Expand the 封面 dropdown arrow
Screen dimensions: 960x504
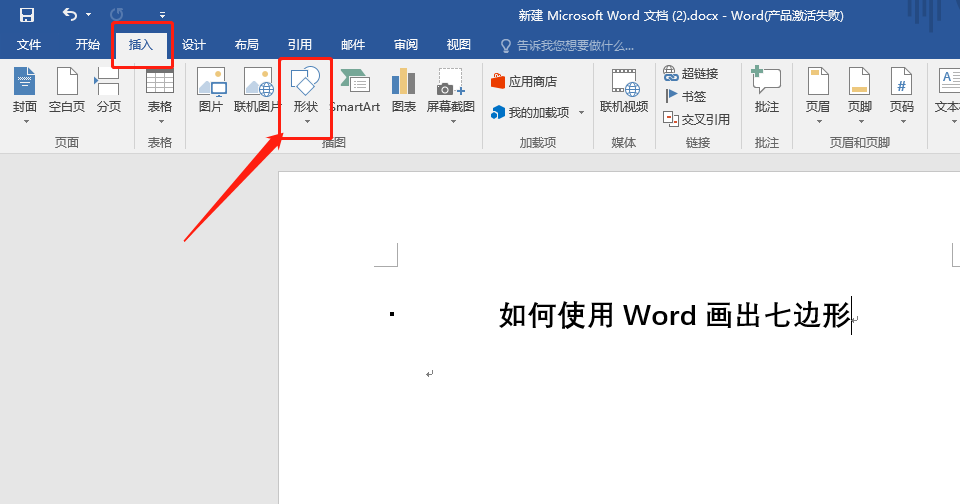[26, 121]
